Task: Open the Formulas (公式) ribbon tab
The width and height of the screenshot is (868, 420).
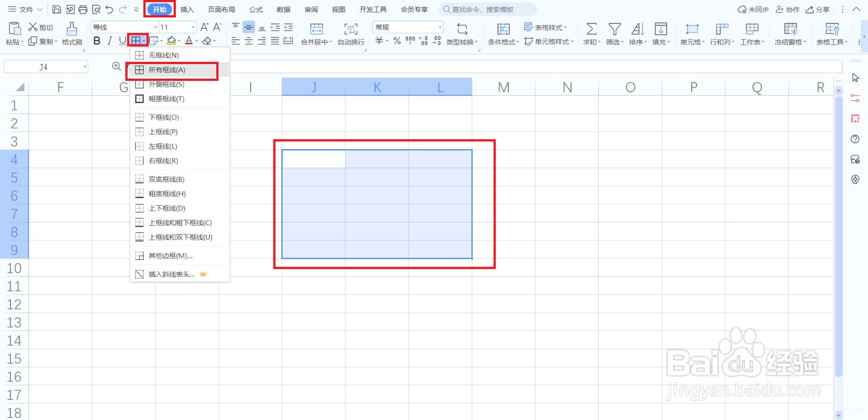Action: tap(256, 9)
